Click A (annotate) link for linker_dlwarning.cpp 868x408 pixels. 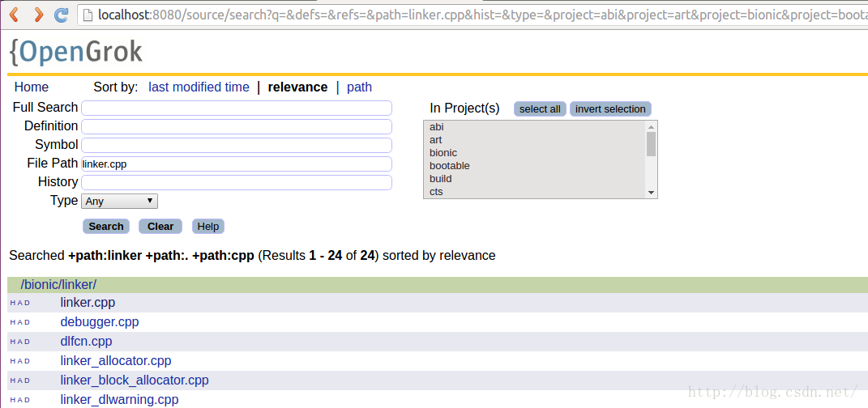tap(20, 400)
